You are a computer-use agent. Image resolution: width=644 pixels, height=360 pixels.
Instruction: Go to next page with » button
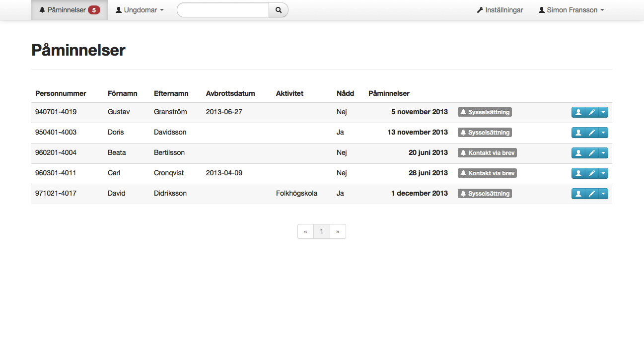(x=338, y=231)
